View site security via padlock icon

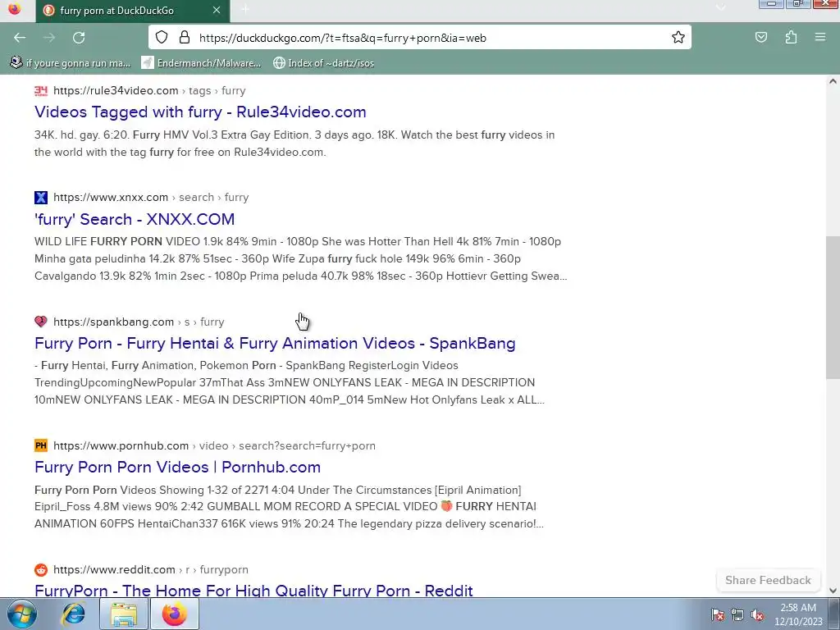point(185,38)
